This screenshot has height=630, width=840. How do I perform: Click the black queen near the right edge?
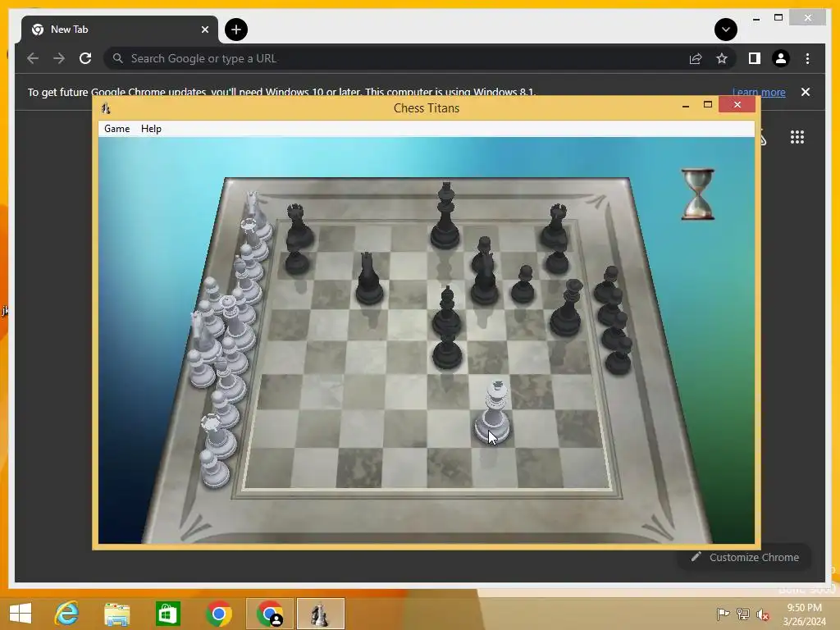567,308
